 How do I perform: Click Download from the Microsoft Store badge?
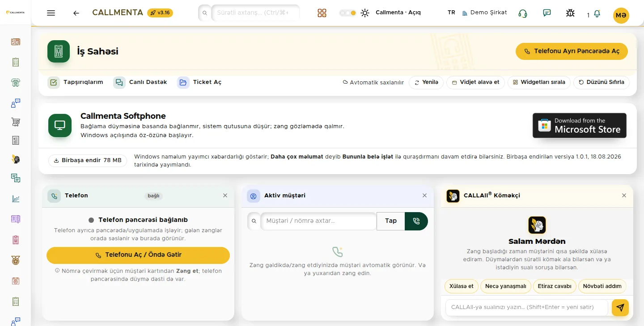[580, 125]
